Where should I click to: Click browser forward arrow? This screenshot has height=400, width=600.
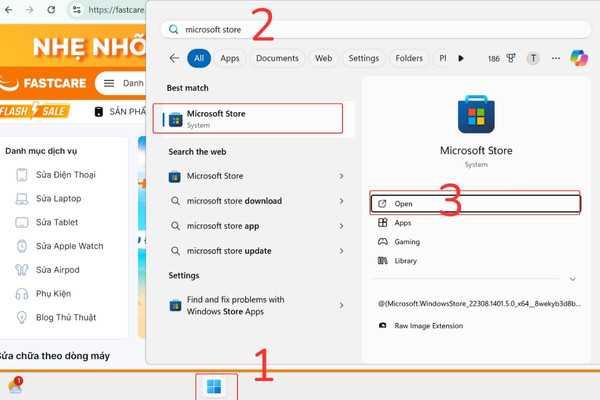point(29,10)
